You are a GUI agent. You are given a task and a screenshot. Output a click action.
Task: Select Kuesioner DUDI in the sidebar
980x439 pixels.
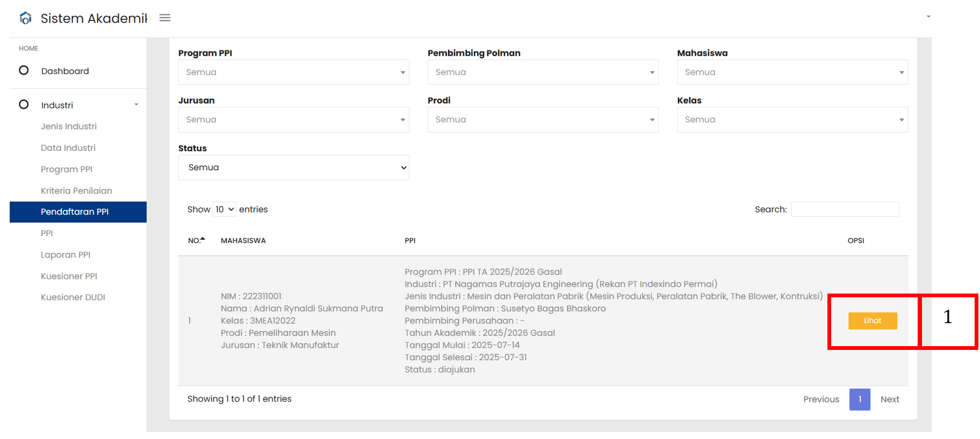click(73, 297)
